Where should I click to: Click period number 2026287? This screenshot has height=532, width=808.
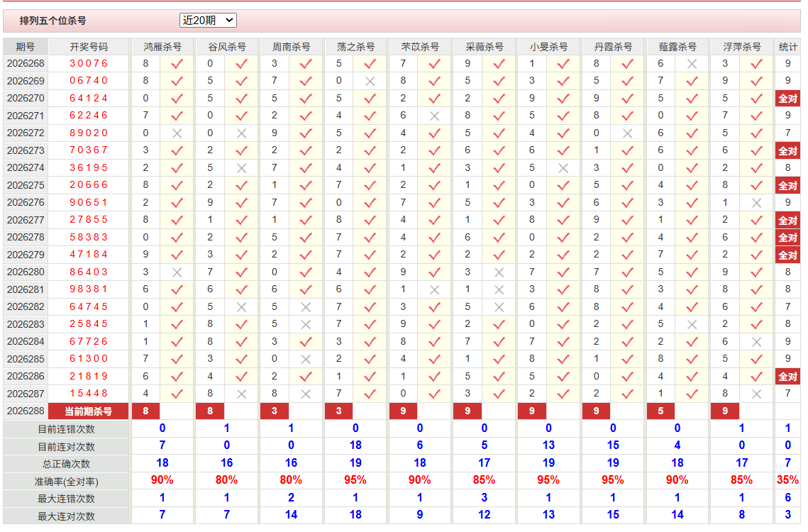tap(26, 394)
